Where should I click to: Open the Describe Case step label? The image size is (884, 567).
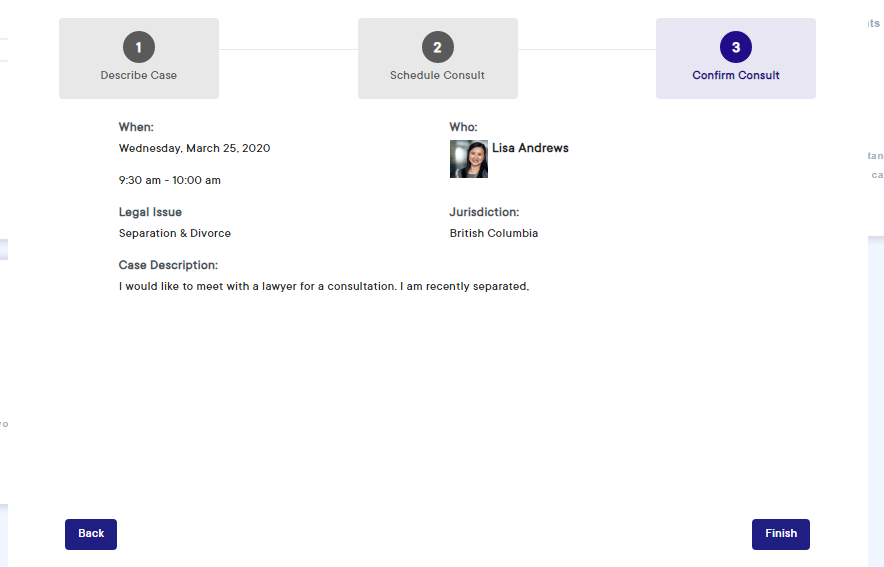tap(139, 76)
